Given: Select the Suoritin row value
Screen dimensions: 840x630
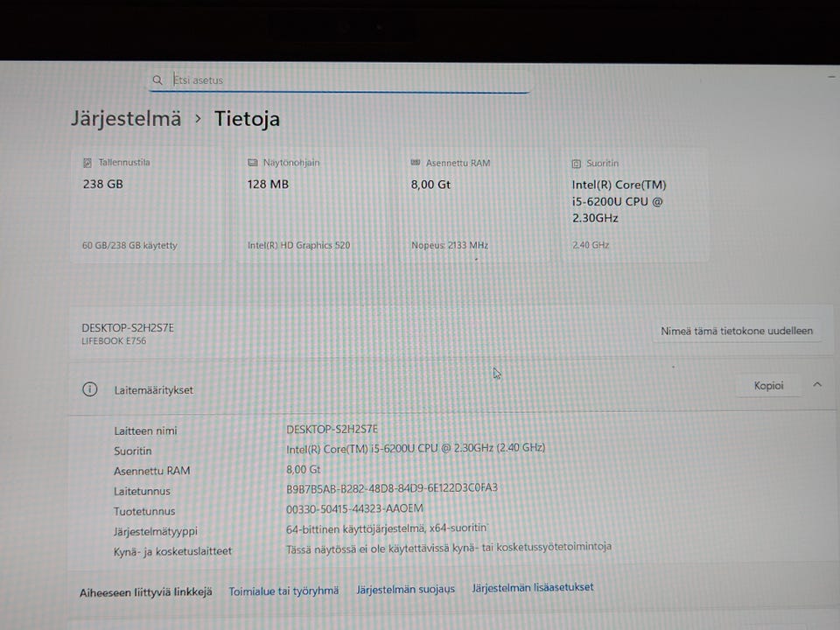Looking at the screenshot, I should (416, 448).
